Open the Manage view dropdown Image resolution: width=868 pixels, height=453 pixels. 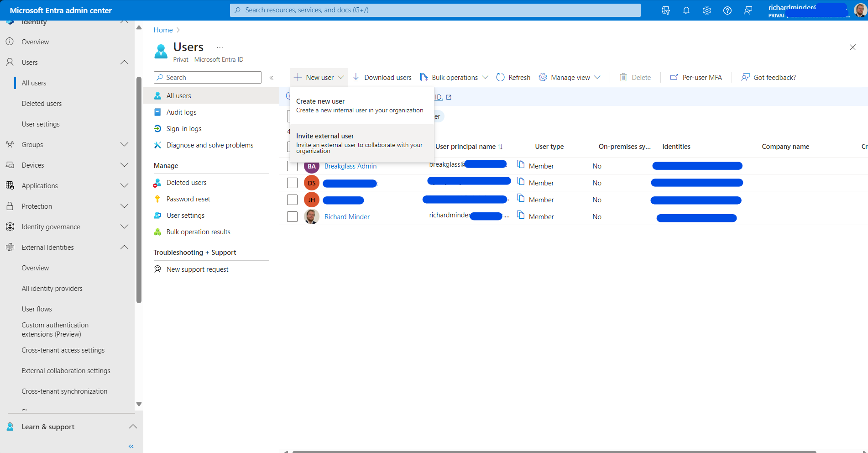(570, 78)
